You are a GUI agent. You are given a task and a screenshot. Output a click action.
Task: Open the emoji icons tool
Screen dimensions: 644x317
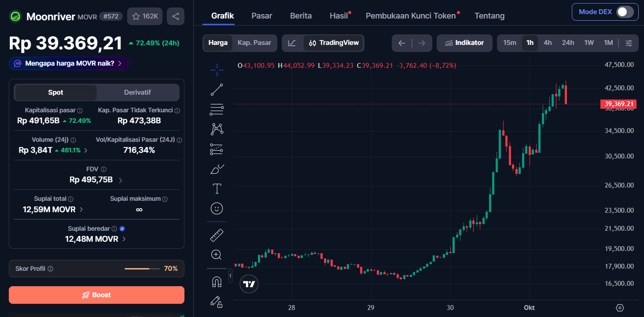click(217, 208)
